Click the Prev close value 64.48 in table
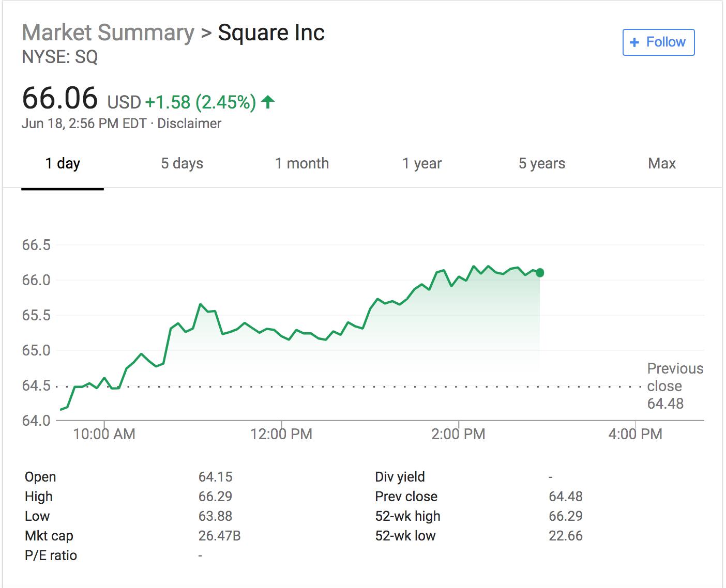 (x=566, y=497)
